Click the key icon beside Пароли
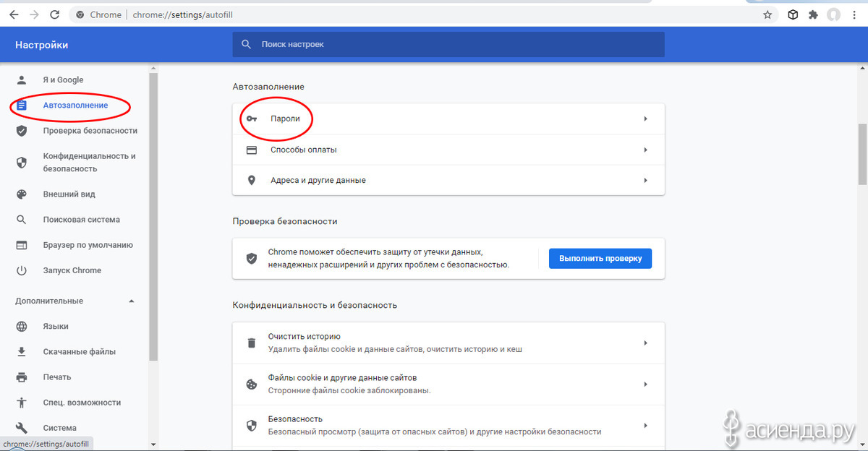The image size is (868, 451). (252, 119)
